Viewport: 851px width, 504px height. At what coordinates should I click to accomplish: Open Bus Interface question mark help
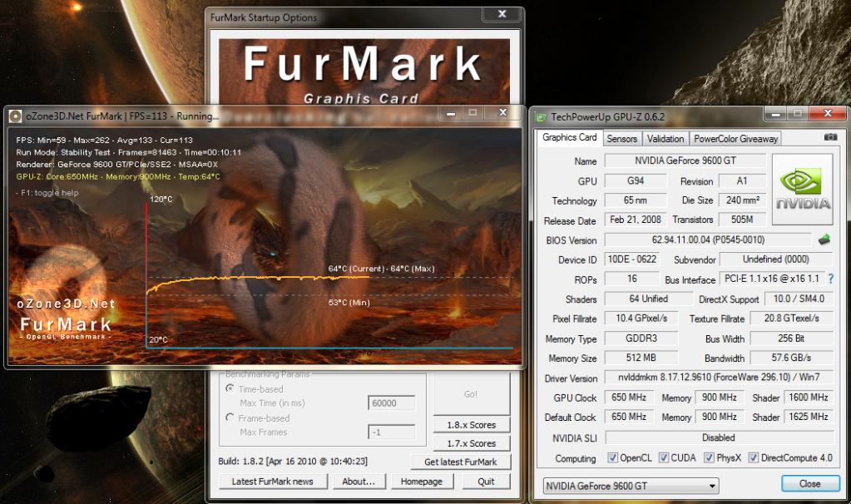(x=831, y=279)
